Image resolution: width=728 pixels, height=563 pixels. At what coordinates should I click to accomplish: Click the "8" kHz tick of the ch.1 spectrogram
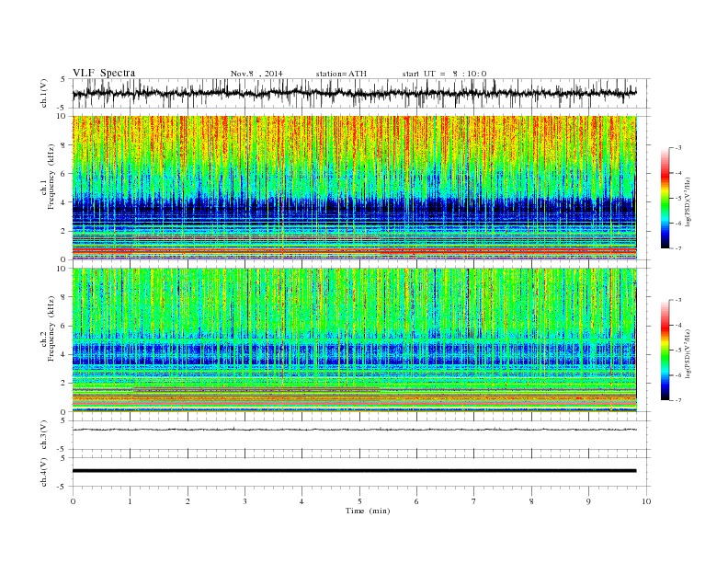tap(63, 145)
